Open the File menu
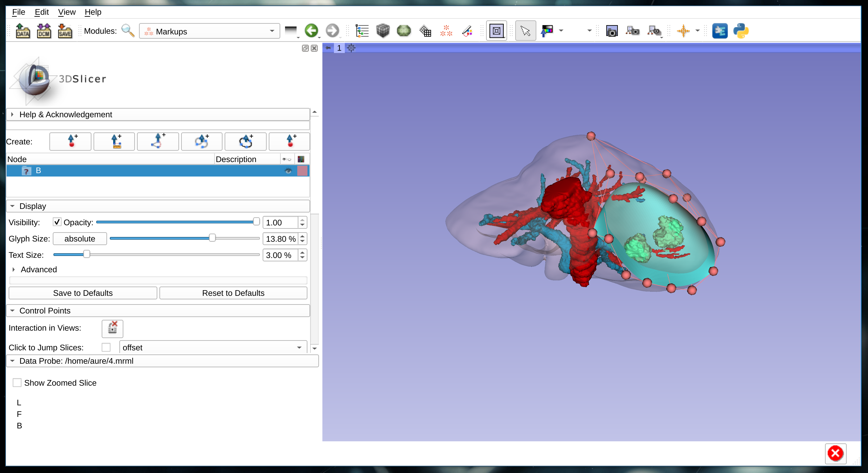Viewport: 868px width, 473px height. (18, 12)
